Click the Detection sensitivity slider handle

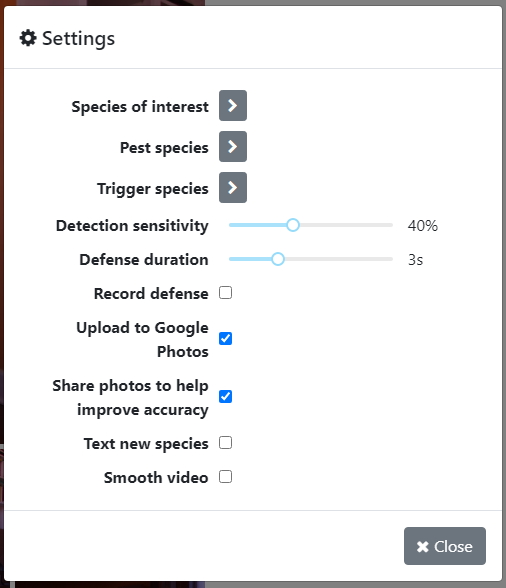tap(293, 225)
